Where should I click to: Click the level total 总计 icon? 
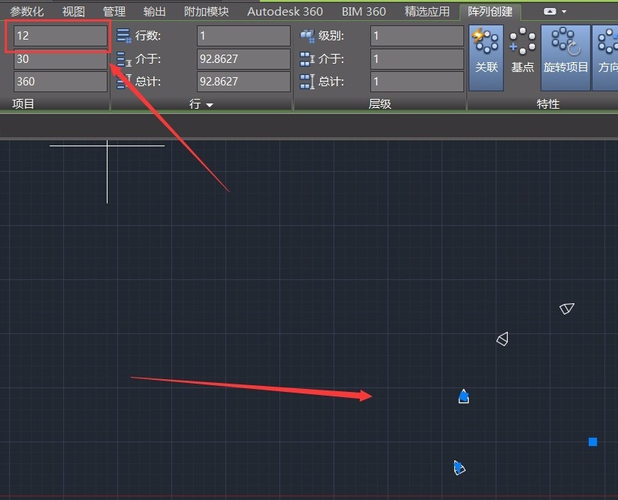pyautogui.click(x=307, y=81)
